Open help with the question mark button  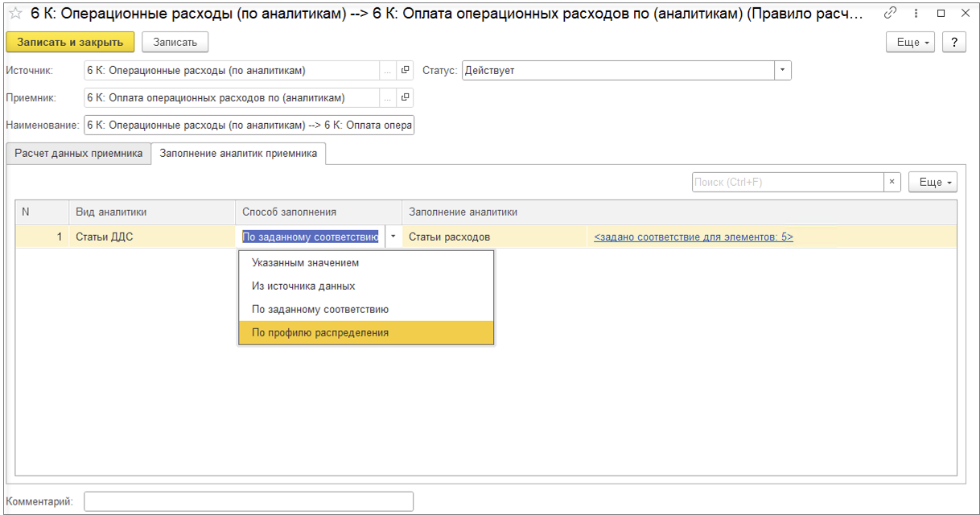click(x=953, y=42)
